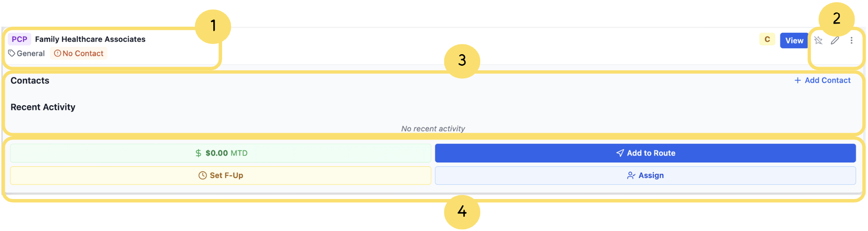Click the navigation arrow route icon
This screenshot has height=231, width=868.
tap(620, 153)
